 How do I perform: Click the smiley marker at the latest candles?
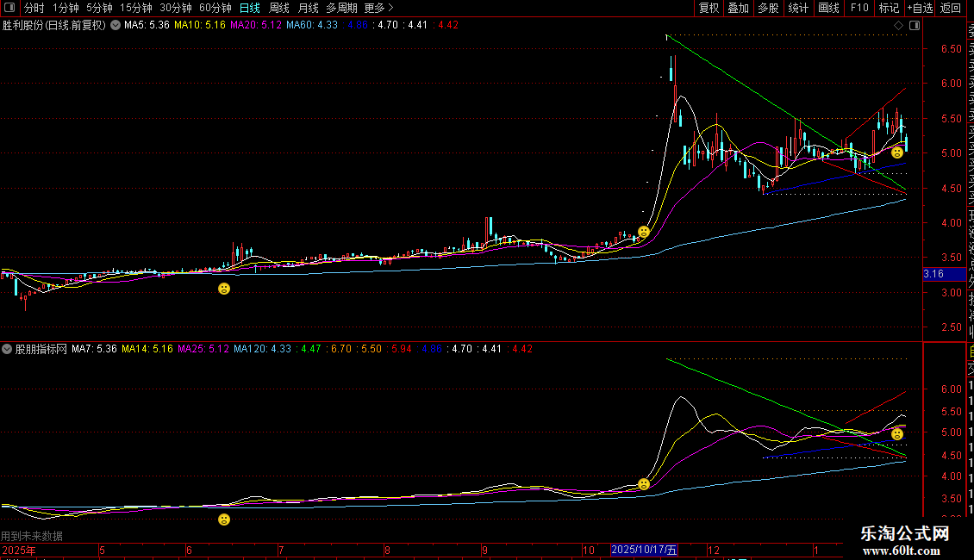pos(896,152)
